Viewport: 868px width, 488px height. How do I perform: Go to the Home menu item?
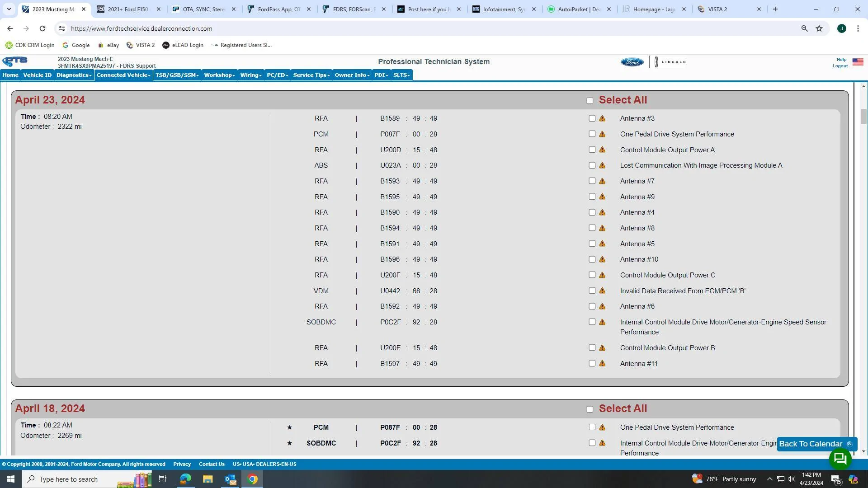[x=10, y=75]
